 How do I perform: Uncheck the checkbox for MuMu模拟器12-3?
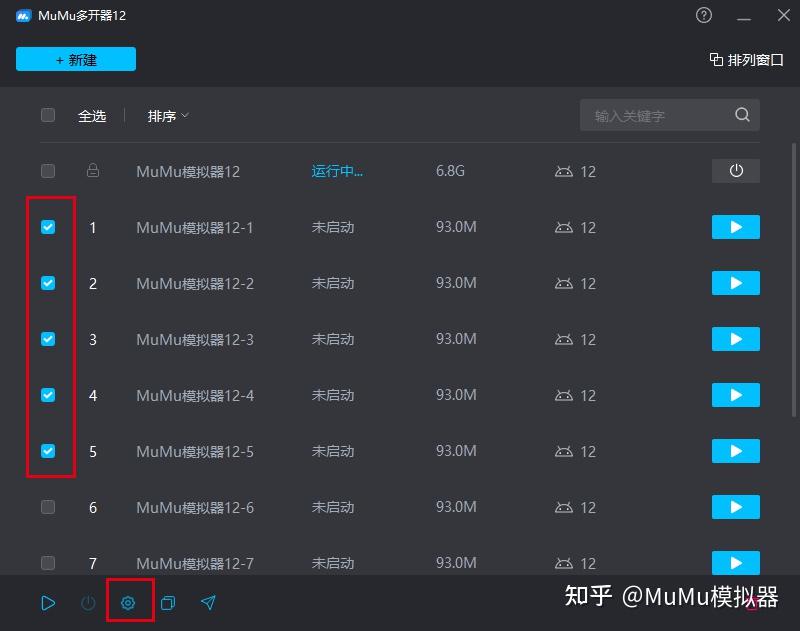47,339
